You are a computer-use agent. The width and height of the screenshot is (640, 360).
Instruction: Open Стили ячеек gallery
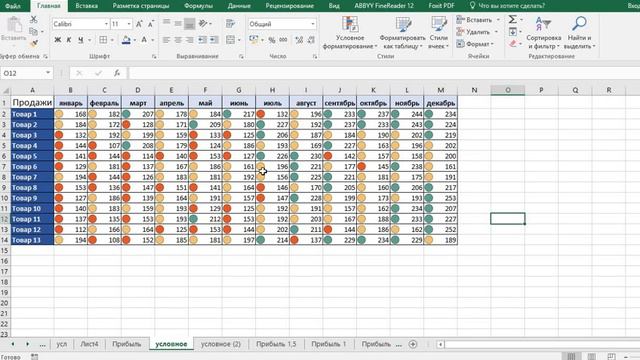click(x=438, y=33)
